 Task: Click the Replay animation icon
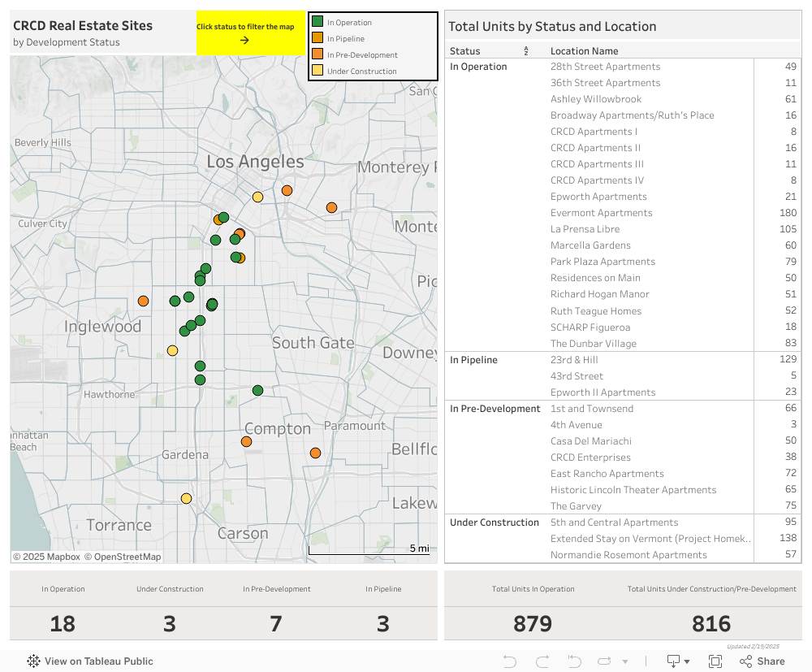tap(604, 661)
